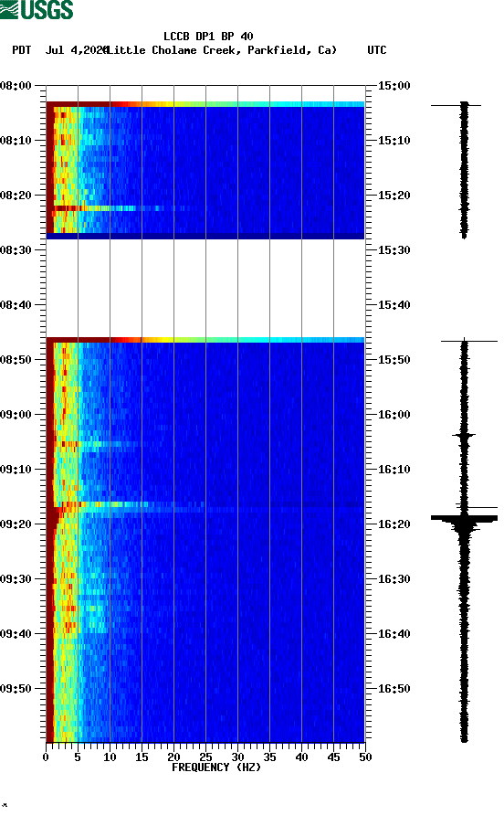Viewport: 504px width, 815px height.
Task: Click the 15:30 UTC time label
Action: point(394,250)
